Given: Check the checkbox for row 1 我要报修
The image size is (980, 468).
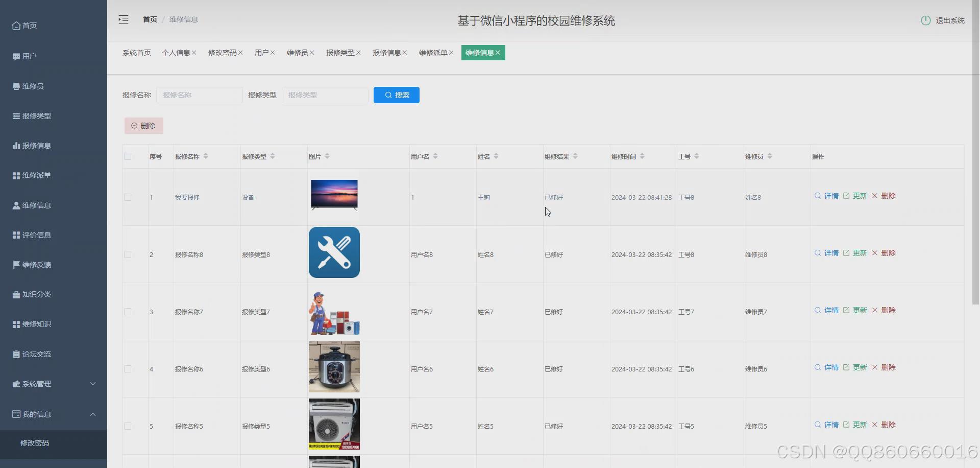Looking at the screenshot, I should (128, 197).
